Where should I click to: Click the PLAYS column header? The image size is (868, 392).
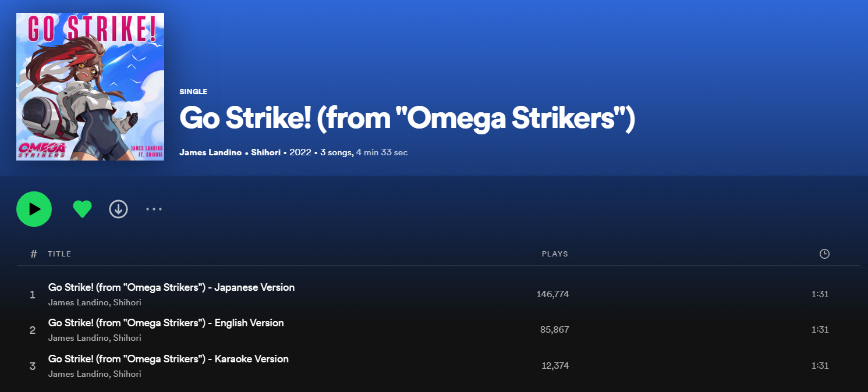coord(555,254)
